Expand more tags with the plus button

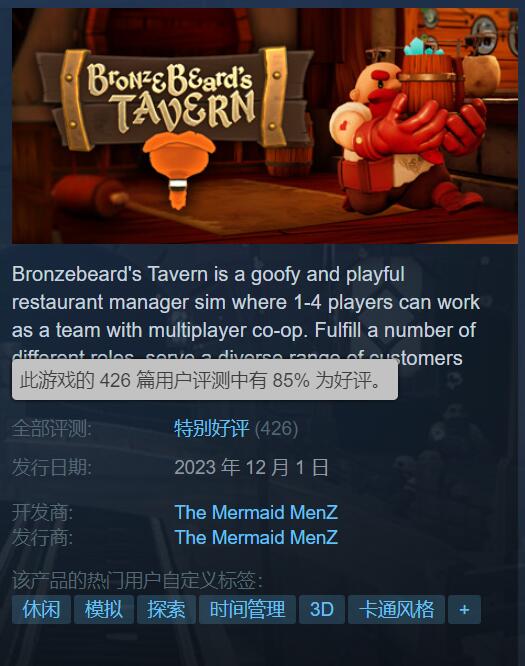[x=464, y=610]
